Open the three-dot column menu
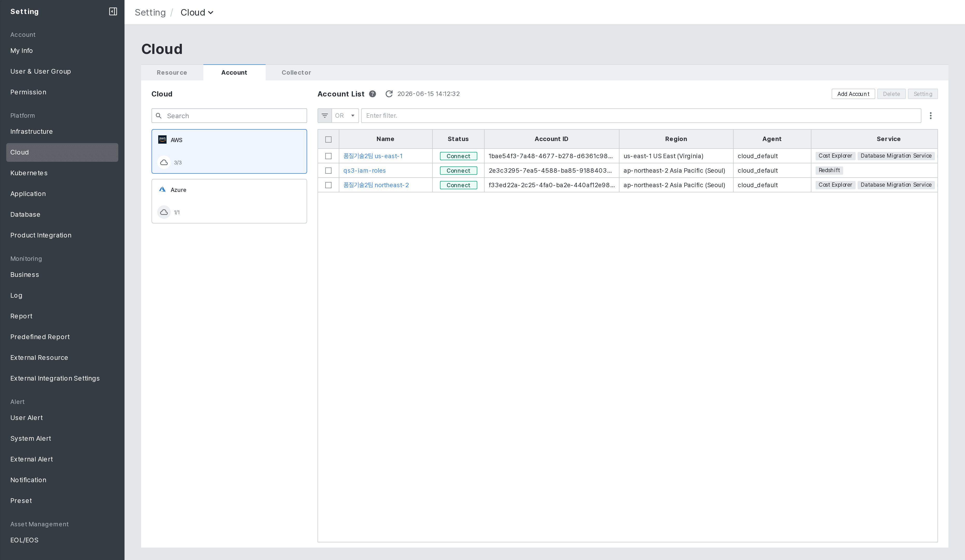The width and height of the screenshot is (965, 560). [x=930, y=116]
